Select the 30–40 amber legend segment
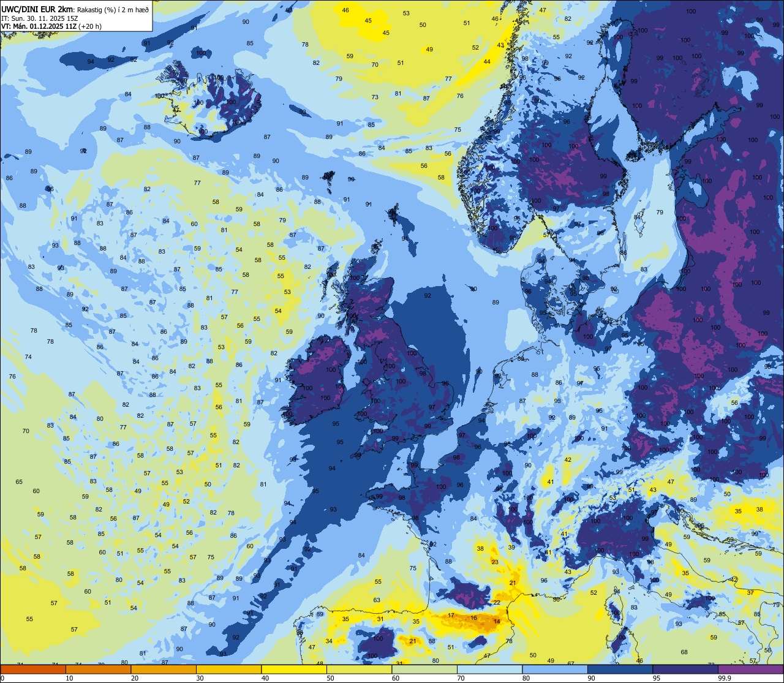The height and width of the screenshot is (683, 784). 228,669
